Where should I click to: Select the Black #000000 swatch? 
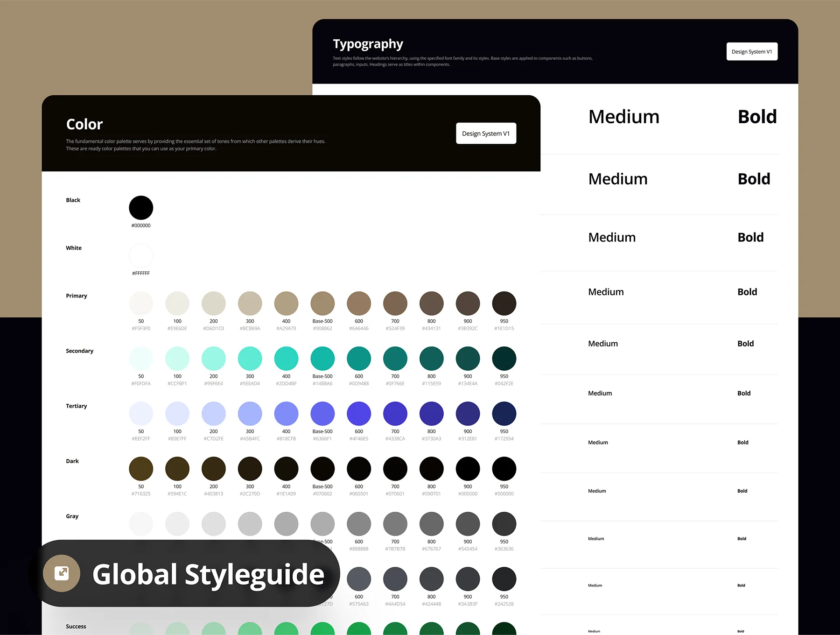point(141,208)
